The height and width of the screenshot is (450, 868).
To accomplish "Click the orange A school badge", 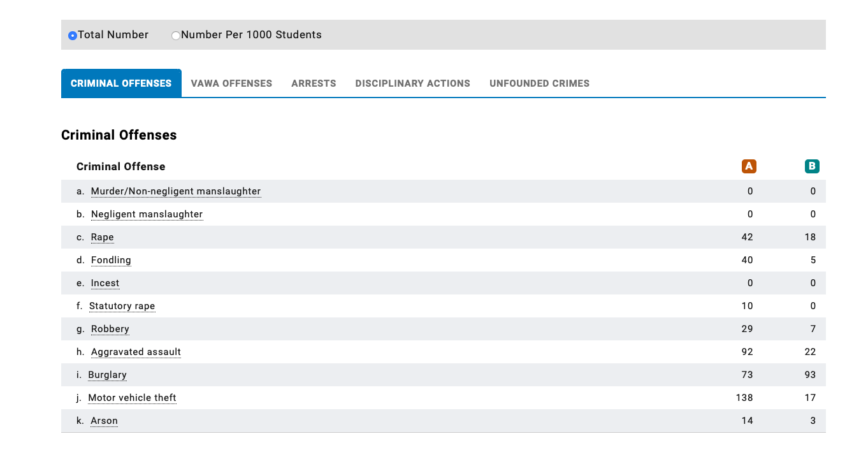I will (x=749, y=166).
